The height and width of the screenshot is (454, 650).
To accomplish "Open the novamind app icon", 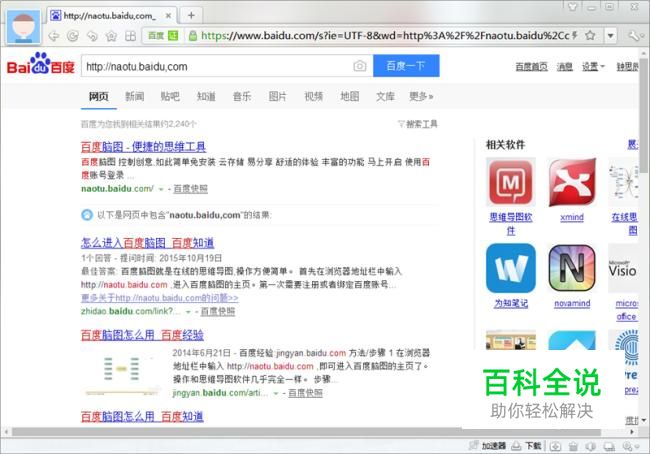I will coord(572,268).
